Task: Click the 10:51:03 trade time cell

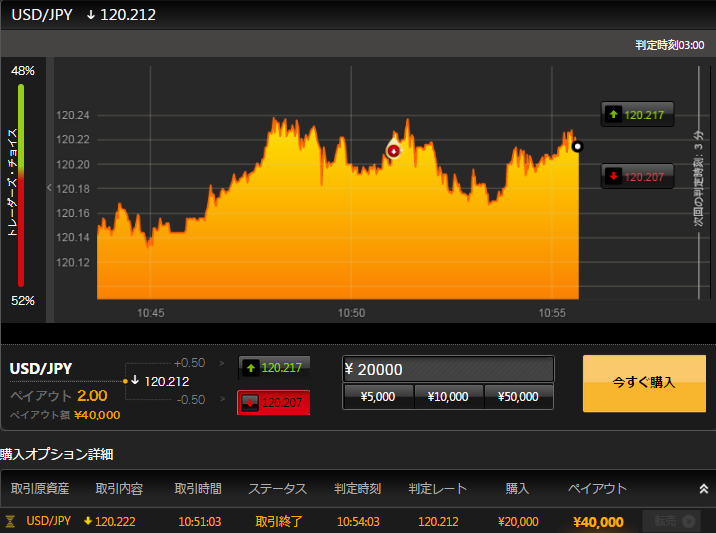Action: point(200,521)
